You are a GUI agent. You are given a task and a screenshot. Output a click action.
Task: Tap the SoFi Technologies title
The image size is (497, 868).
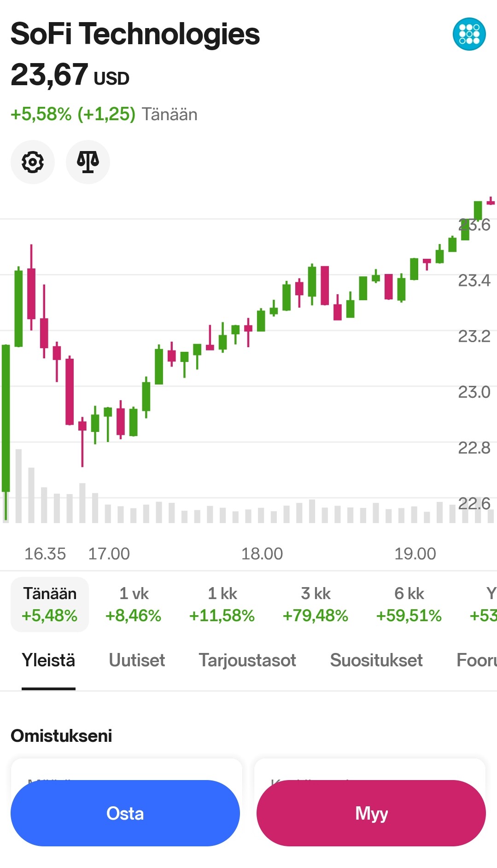pyautogui.click(x=135, y=34)
